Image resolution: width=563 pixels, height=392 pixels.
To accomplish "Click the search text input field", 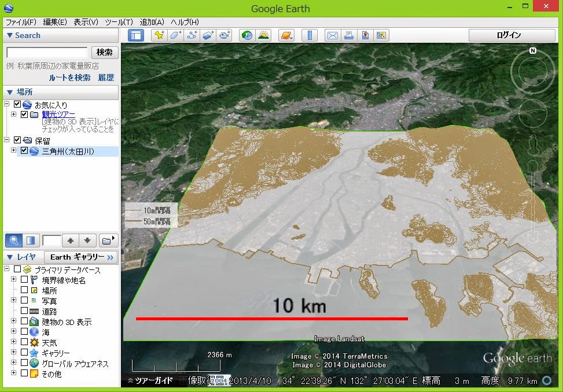I will (x=47, y=53).
